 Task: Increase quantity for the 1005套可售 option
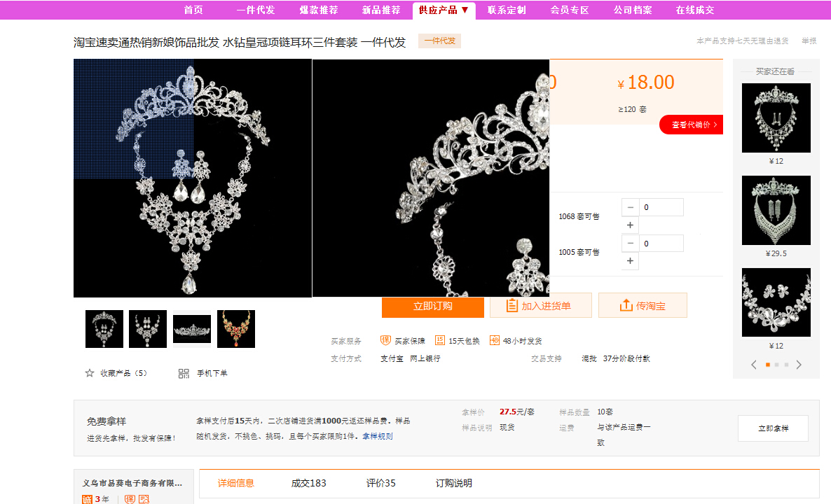pos(630,261)
